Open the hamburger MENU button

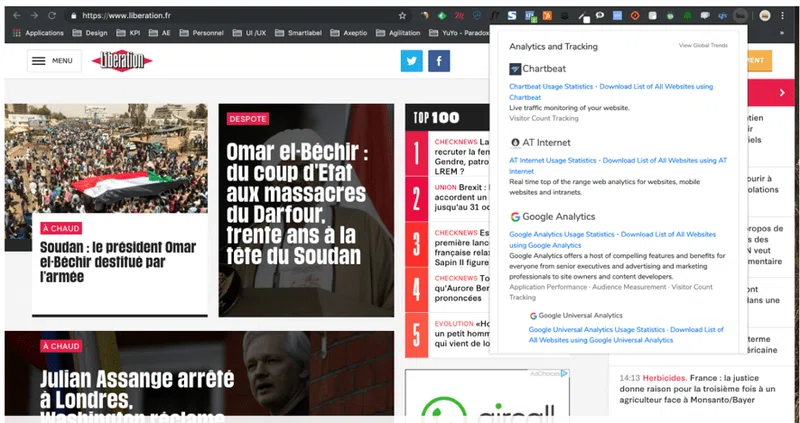pos(54,61)
